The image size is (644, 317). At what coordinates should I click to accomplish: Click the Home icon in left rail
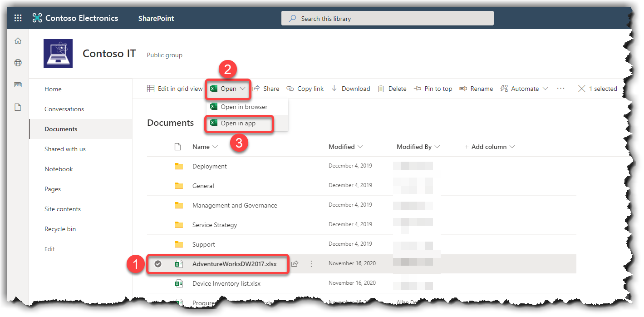click(x=18, y=41)
